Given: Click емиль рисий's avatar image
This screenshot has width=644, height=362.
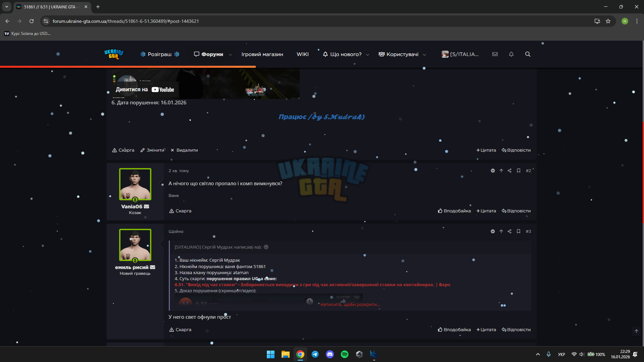Looking at the screenshot, I should pyautogui.click(x=135, y=245).
